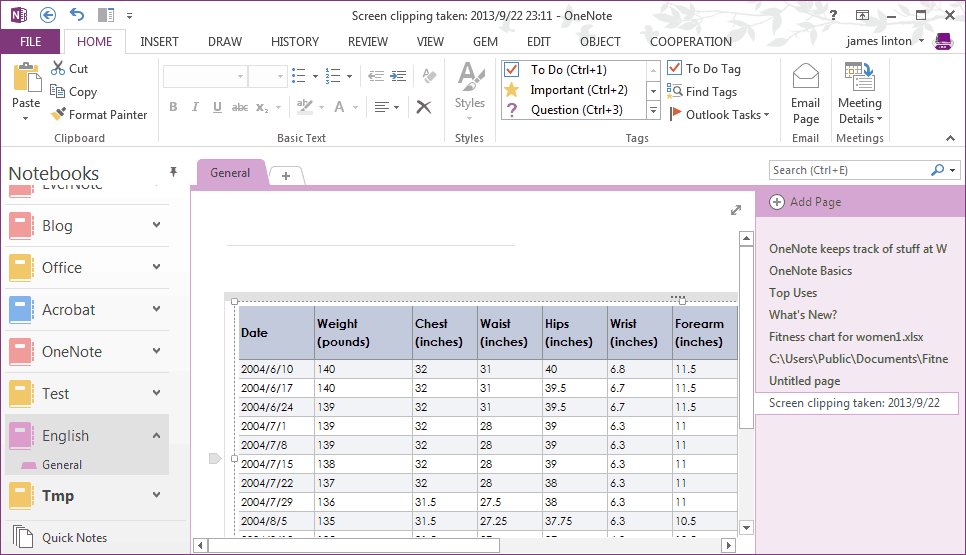
Task: Select the Question (Ctrl+3) tag
Action: (574, 110)
